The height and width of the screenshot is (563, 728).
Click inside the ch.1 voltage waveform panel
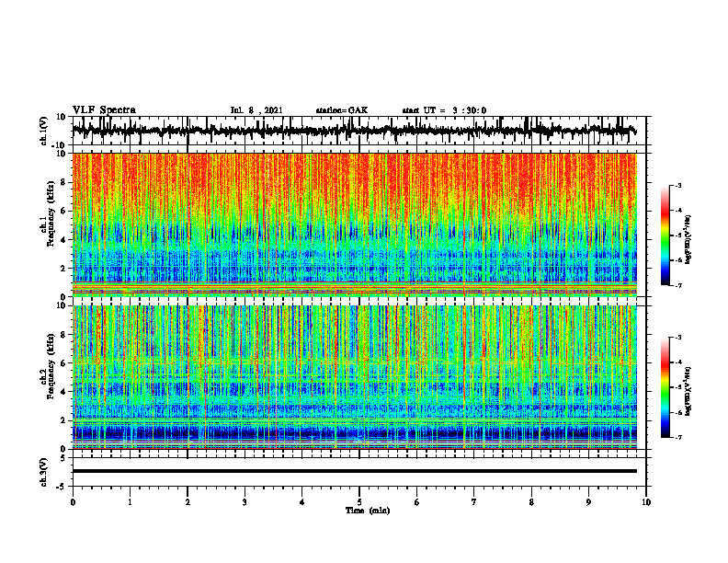click(359, 131)
